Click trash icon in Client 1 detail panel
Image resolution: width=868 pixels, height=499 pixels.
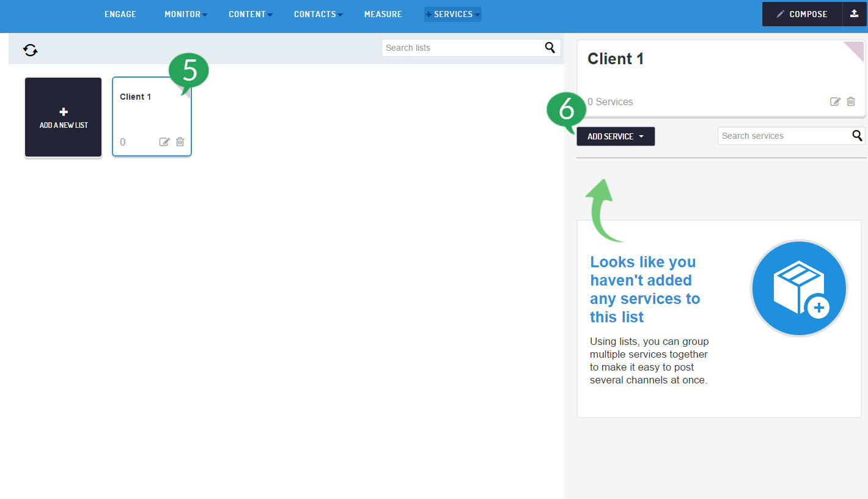click(x=851, y=102)
